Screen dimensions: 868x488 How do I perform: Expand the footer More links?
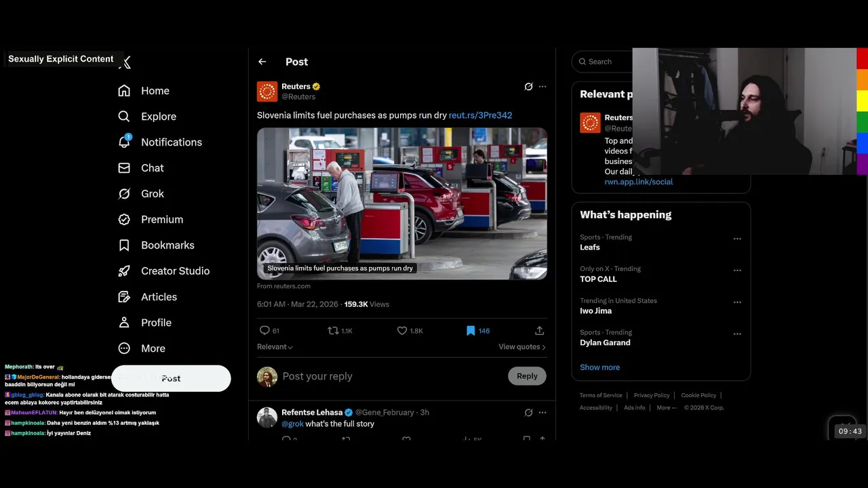click(666, 408)
